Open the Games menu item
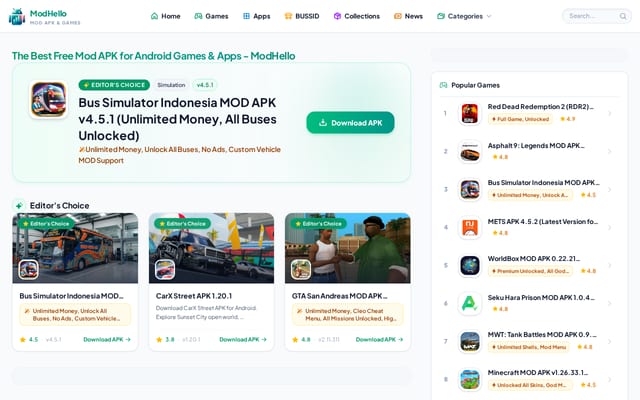The image size is (640, 400). 211,16
